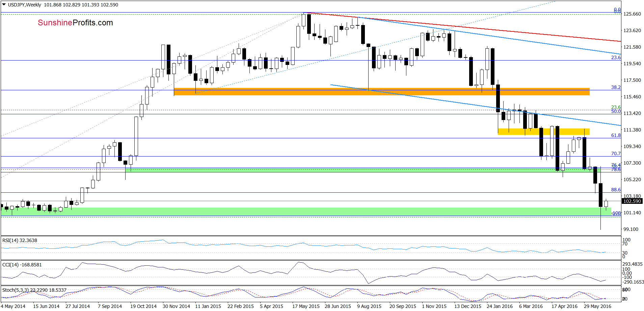The width and height of the screenshot is (644, 311).
Task: Click the 38.2 Fibonacci level label
Action: 616,87
